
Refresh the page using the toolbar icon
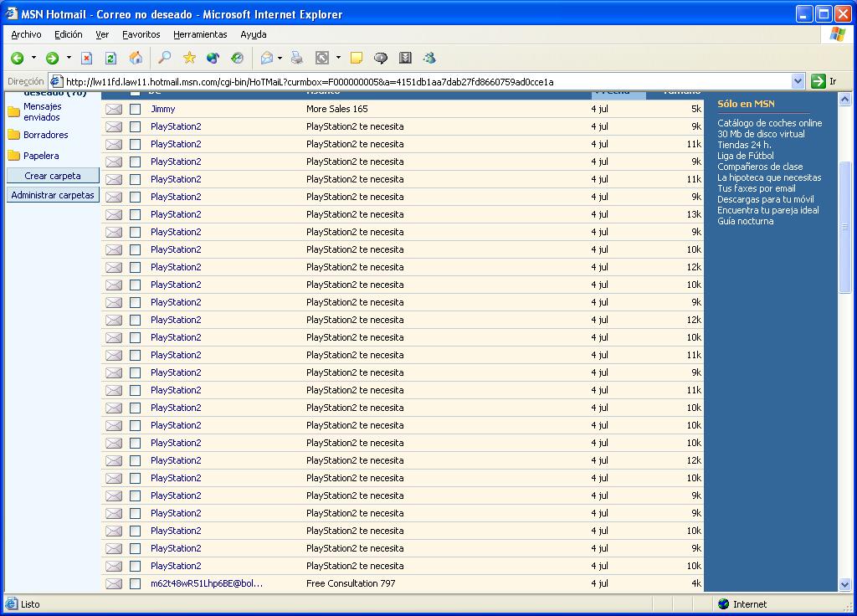[110, 58]
